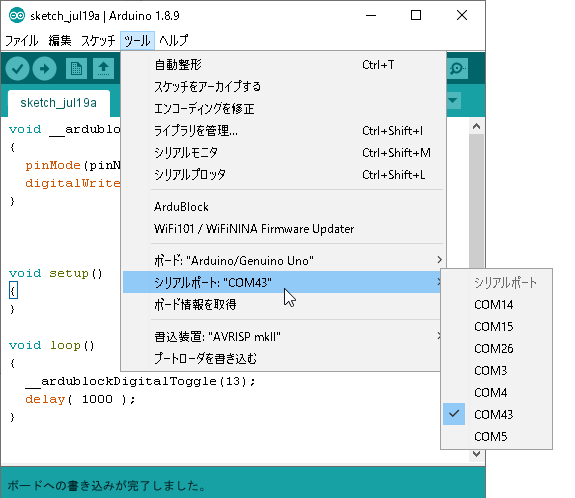Click the Upload arrow toolbar icon

[x=44, y=69]
